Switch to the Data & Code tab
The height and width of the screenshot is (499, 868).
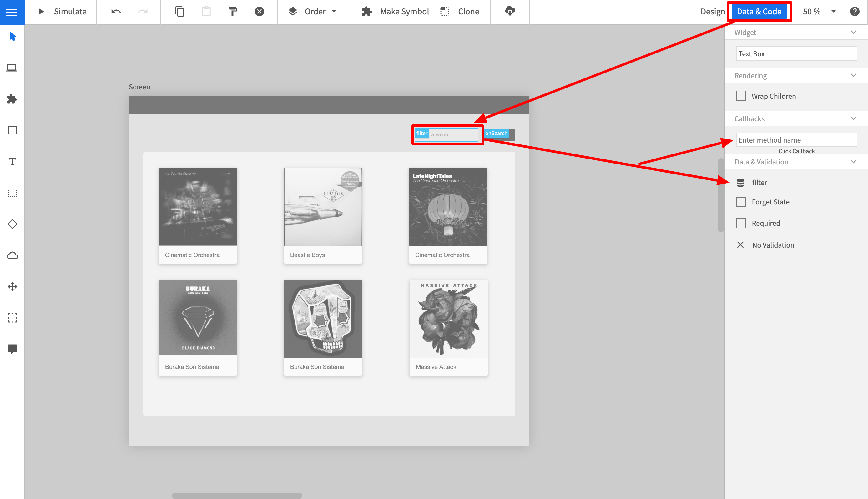pyautogui.click(x=761, y=11)
